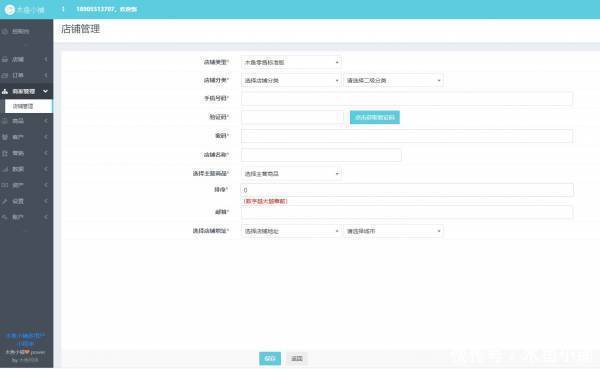Image resolution: width=600 pixels, height=369 pixels.
Task: Open the 选择店铺地址 province dropdown
Action: pos(291,231)
